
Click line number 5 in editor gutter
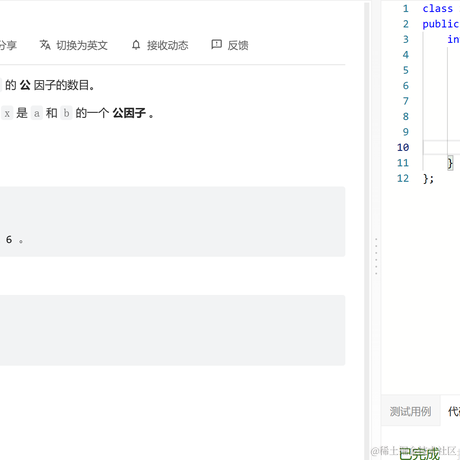pos(406,70)
